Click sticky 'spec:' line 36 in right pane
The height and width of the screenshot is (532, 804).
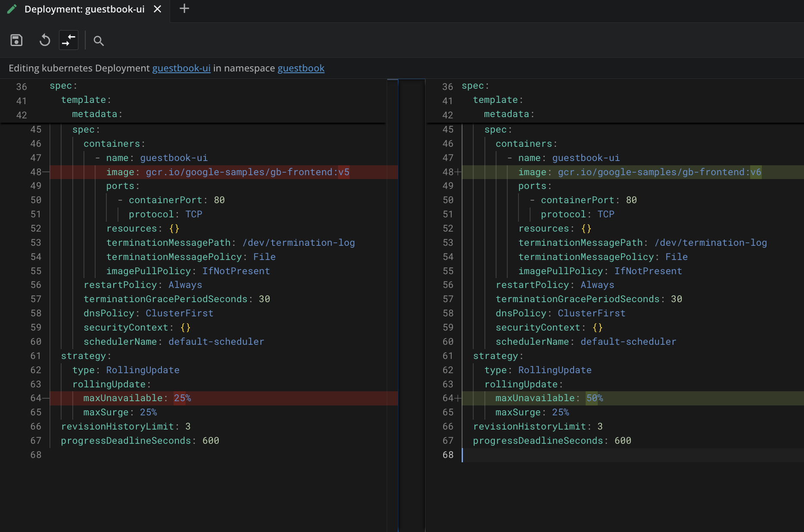[475, 86]
